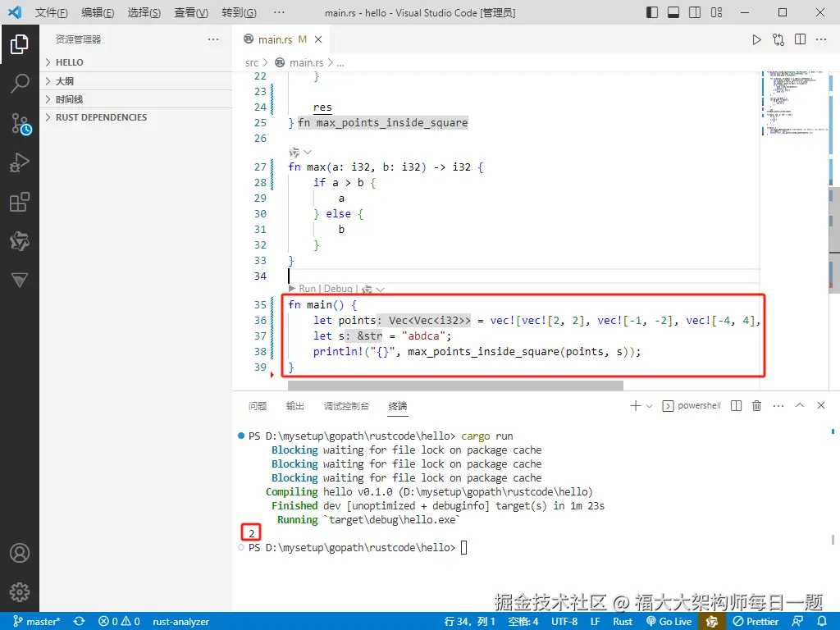Select language mode Rust in status bar
The image size is (840, 630).
[623, 622]
